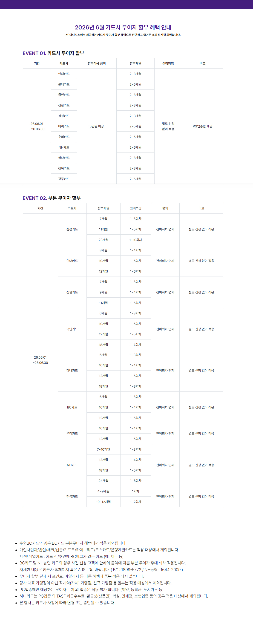Click the 할부적용 금액 column header
Screen dimensions: 253x644
point(97,63)
